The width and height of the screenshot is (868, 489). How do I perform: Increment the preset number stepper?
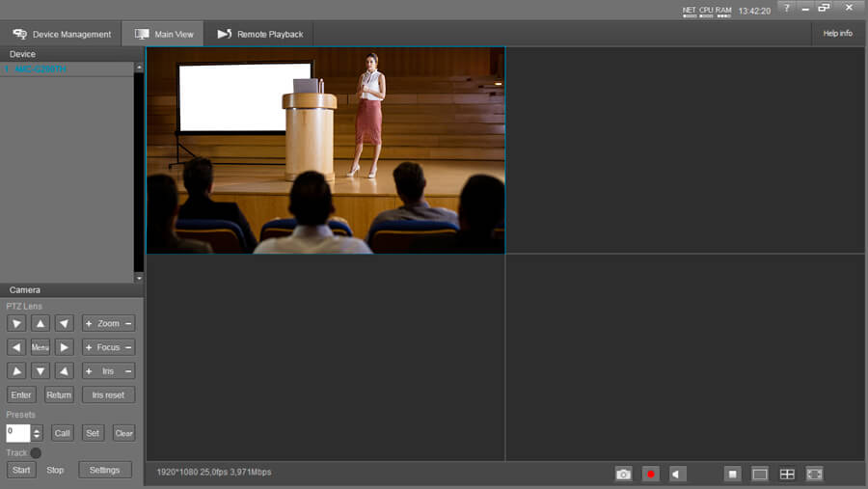click(38, 429)
